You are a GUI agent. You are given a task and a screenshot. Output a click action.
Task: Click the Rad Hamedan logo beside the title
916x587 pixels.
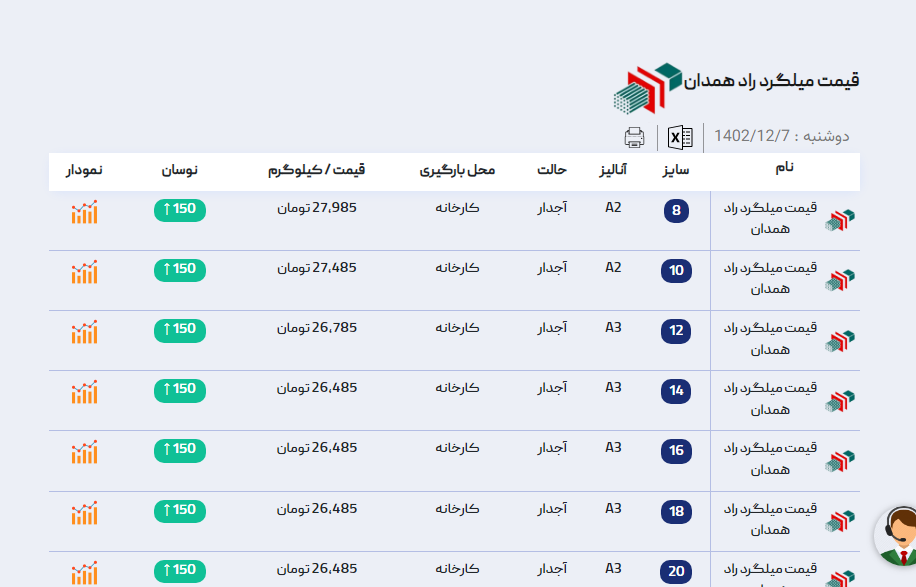pos(646,87)
